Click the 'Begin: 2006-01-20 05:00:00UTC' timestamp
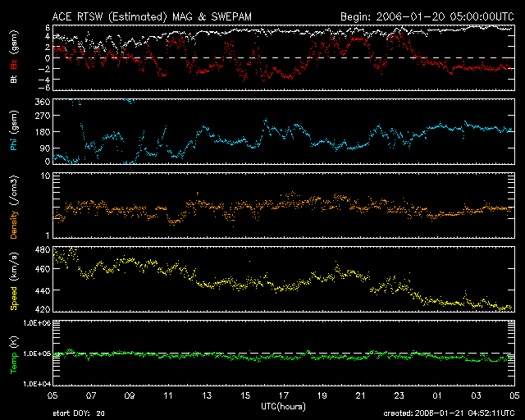 click(x=427, y=16)
